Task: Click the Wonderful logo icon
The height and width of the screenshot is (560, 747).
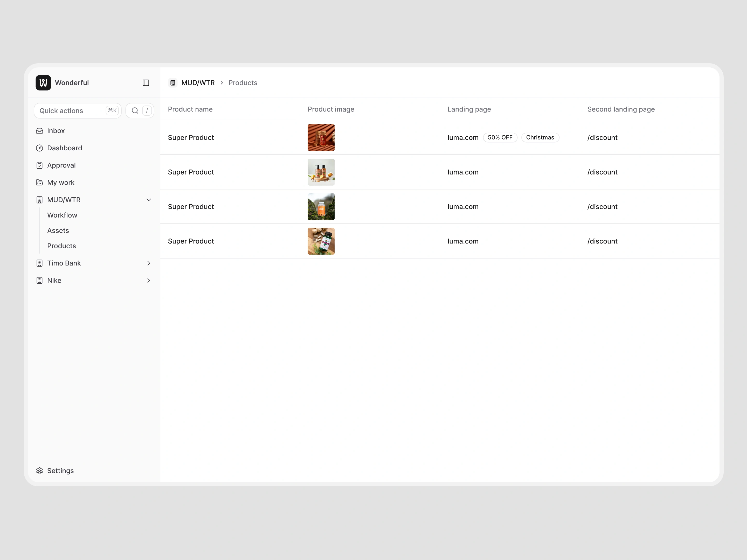Action: [x=43, y=83]
